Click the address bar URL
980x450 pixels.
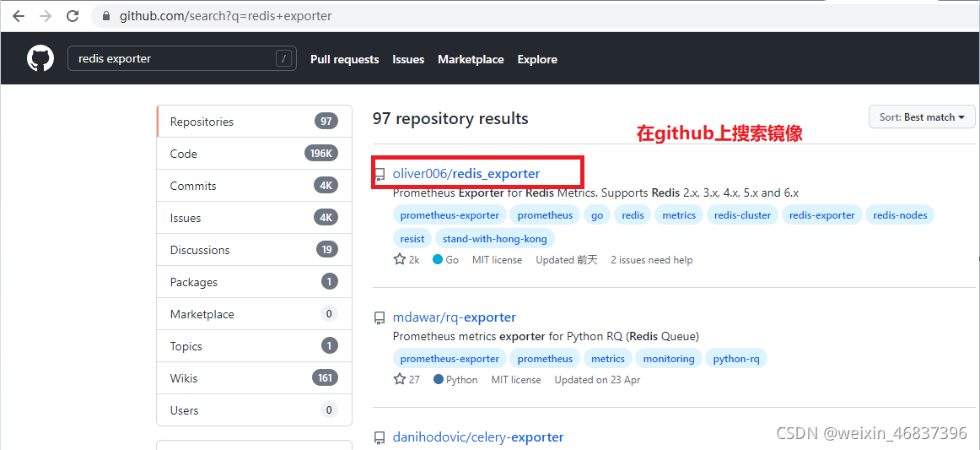226,16
